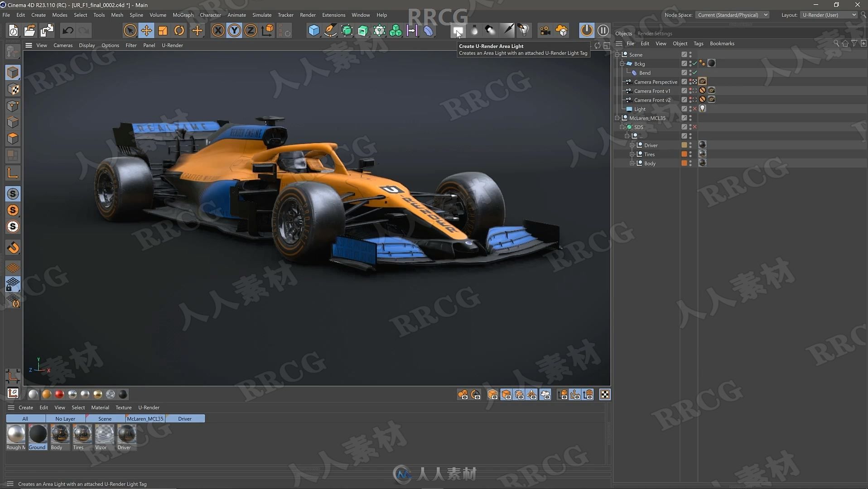The width and height of the screenshot is (868, 489).
Task: Click the U-Render power button icon
Action: (x=587, y=31)
